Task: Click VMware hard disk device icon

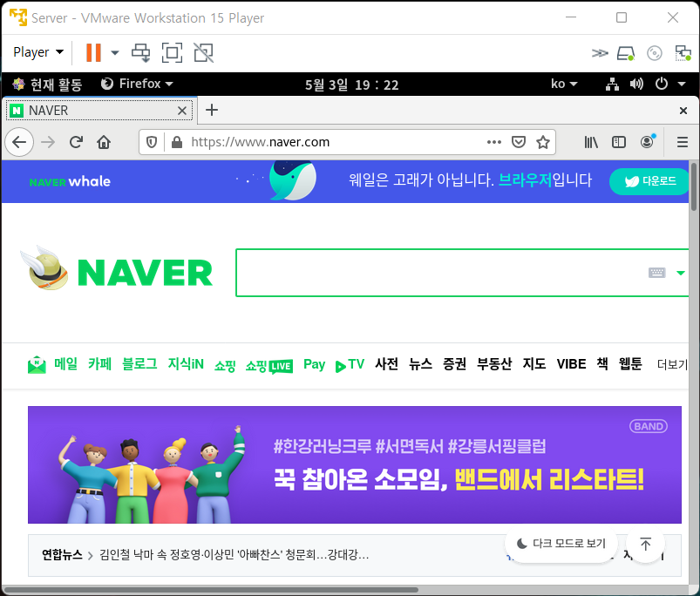Action: pos(625,53)
